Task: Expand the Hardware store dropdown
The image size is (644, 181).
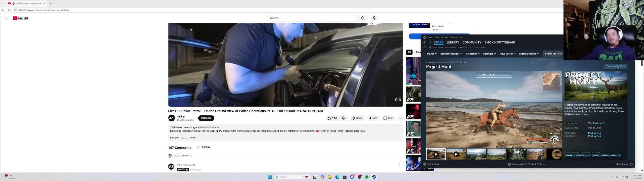Action: tap(490, 54)
